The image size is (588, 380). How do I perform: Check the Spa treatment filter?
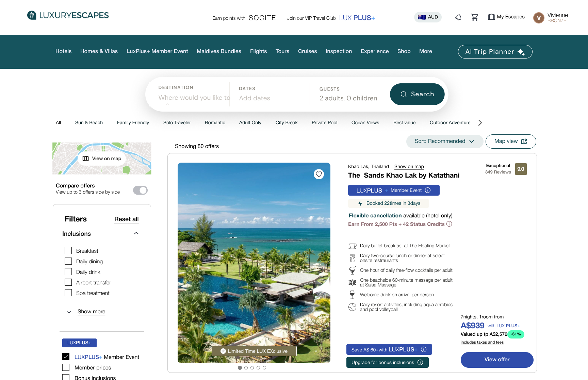[x=68, y=293]
